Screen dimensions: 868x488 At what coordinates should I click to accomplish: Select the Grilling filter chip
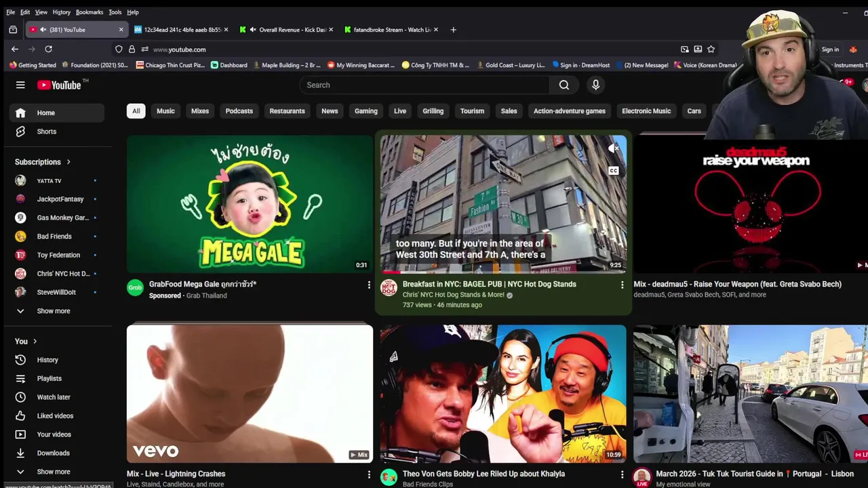pyautogui.click(x=433, y=111)
